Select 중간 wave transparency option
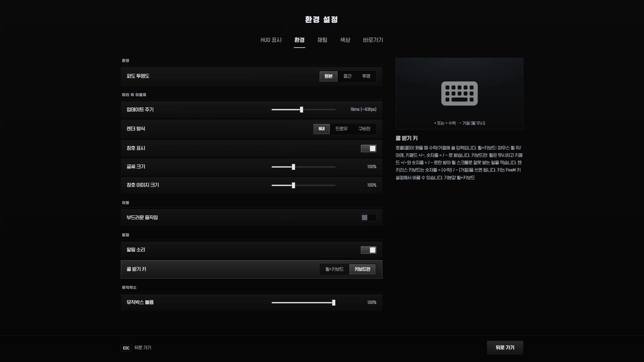Screen dimensions: 644x362 (x=347, y=76)
